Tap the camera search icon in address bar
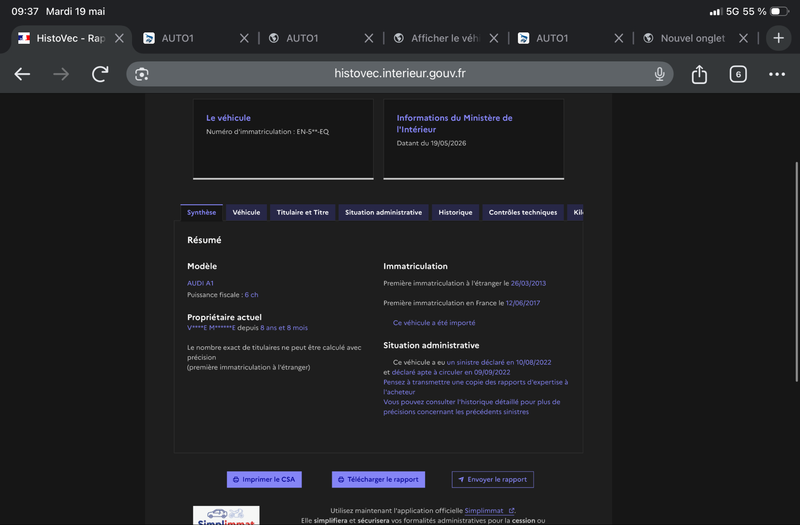The width and height of the screenshot is (800, 525). click(141, 74)
